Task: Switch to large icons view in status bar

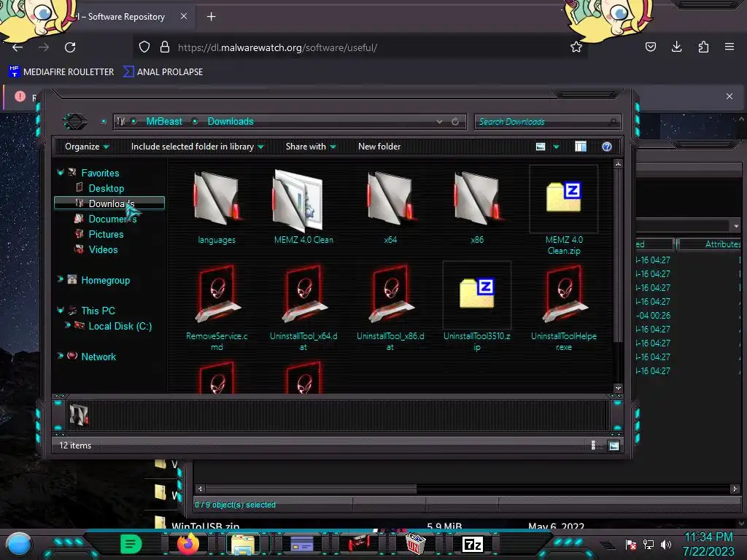Action: [614, 446]
